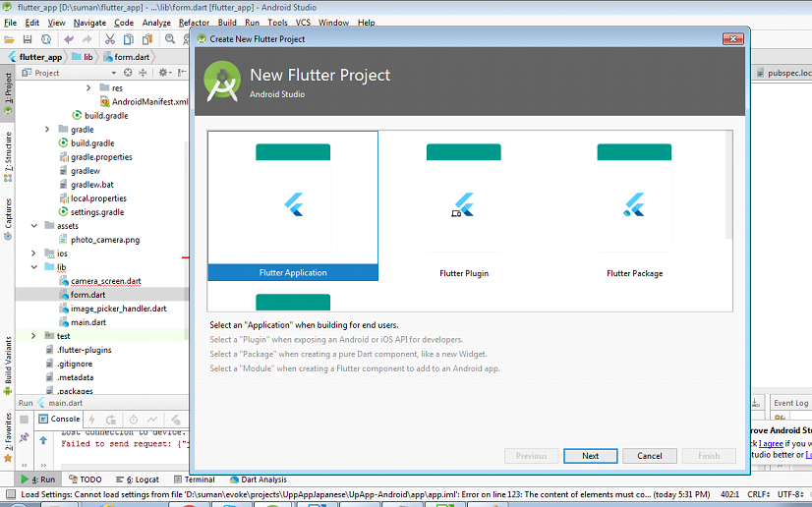
Task: Click the Redo arrow icon
Action: click(x=87, y=39)
